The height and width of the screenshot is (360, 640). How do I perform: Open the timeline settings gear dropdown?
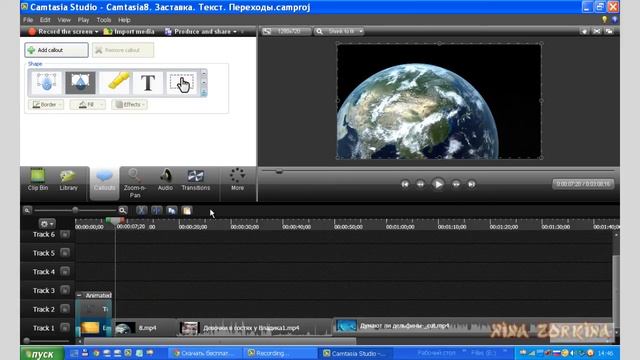[x=47, y=224]
